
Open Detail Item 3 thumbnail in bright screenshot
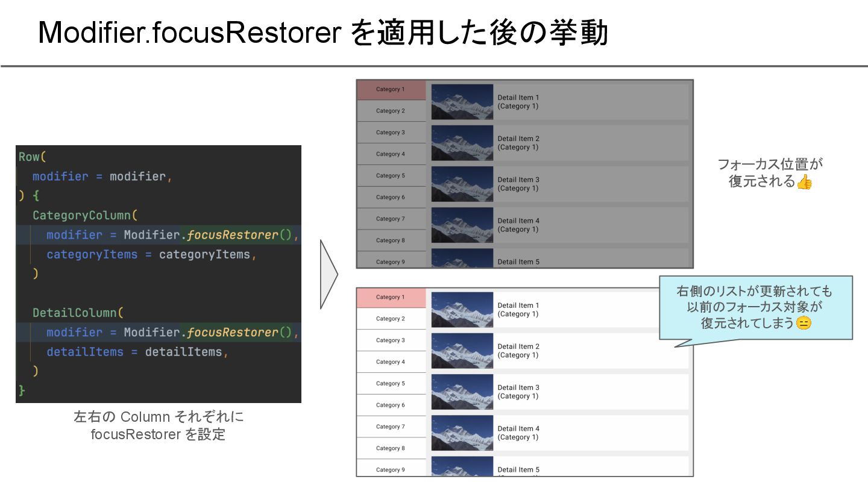[x=462, y=392]
